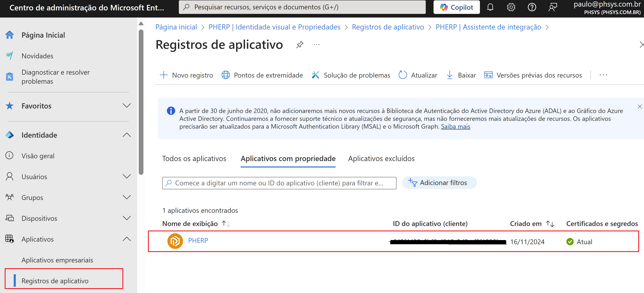Open the PHERP application link
The height and width of the screenshot is (293, 644).
[x=198, y=241]
